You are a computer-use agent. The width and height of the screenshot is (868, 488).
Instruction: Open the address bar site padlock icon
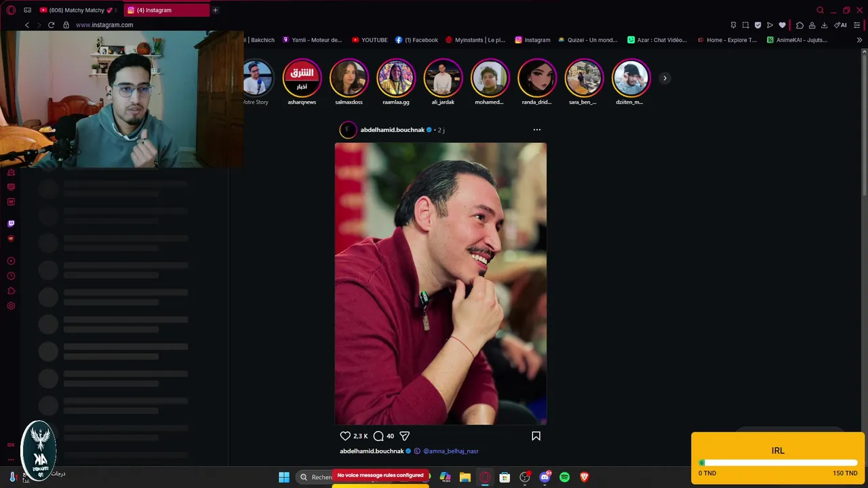tap(66, 25)
